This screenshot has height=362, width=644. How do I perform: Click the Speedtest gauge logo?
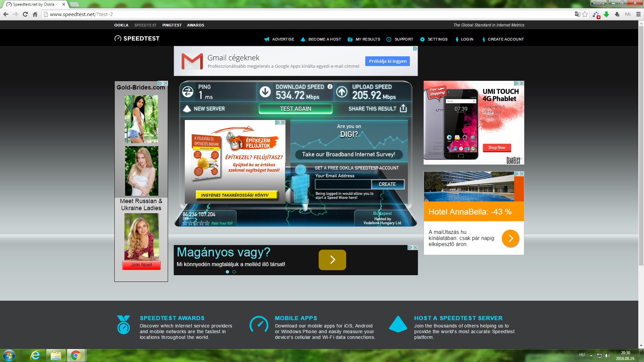(x=118, y=39)
